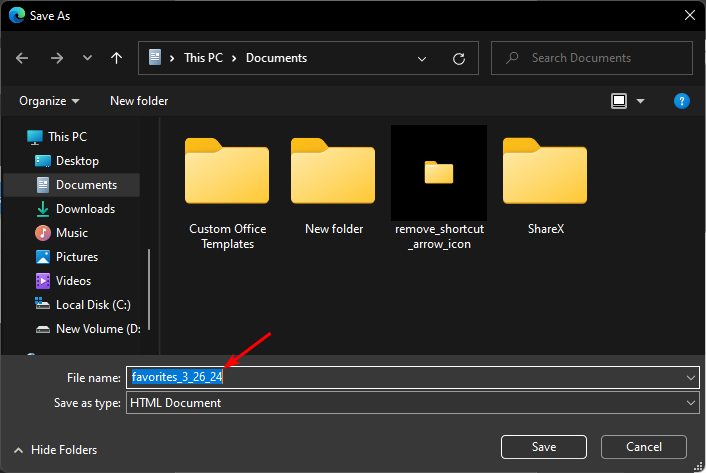Open Pictures in navigation pane

coord(77,257)
